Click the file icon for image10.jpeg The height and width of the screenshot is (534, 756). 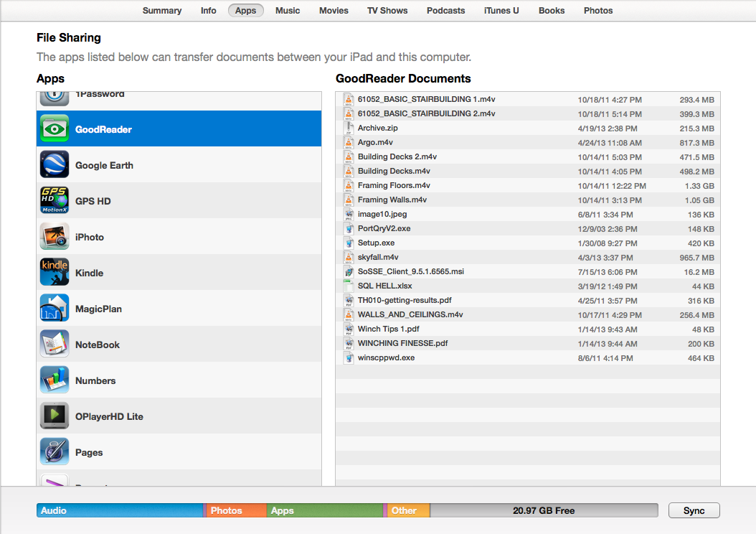[x=348, y=215]
